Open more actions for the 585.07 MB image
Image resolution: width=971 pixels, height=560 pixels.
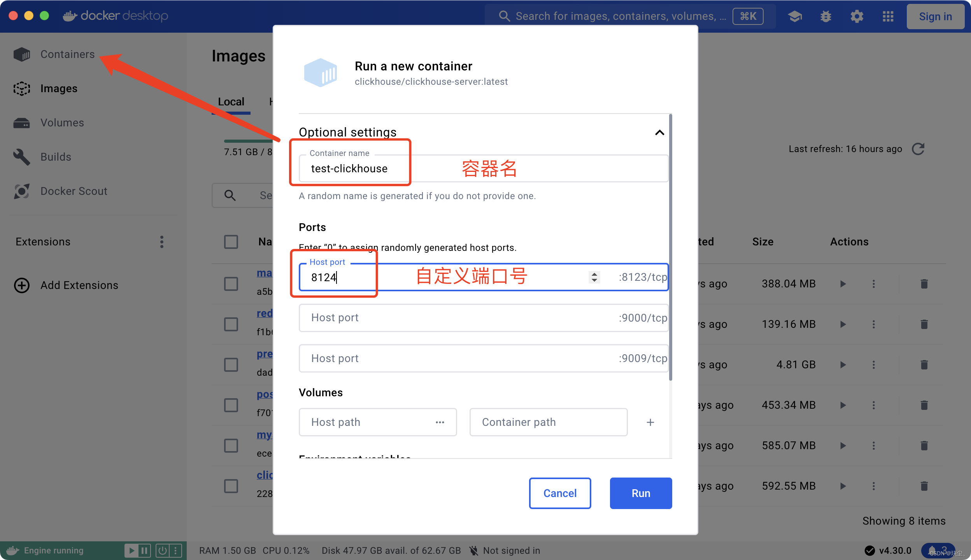[874, 446]
